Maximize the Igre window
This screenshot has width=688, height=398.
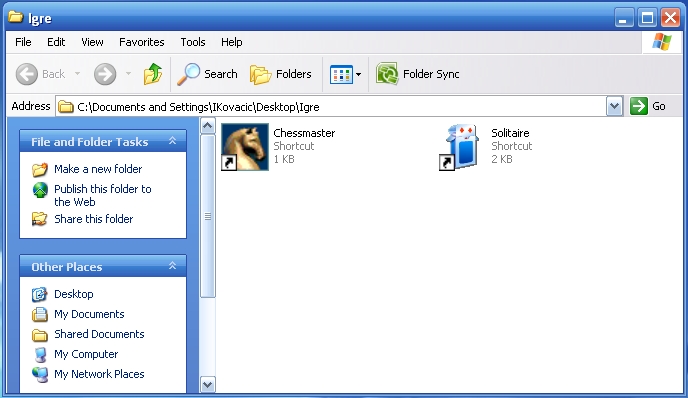(647, 18)
